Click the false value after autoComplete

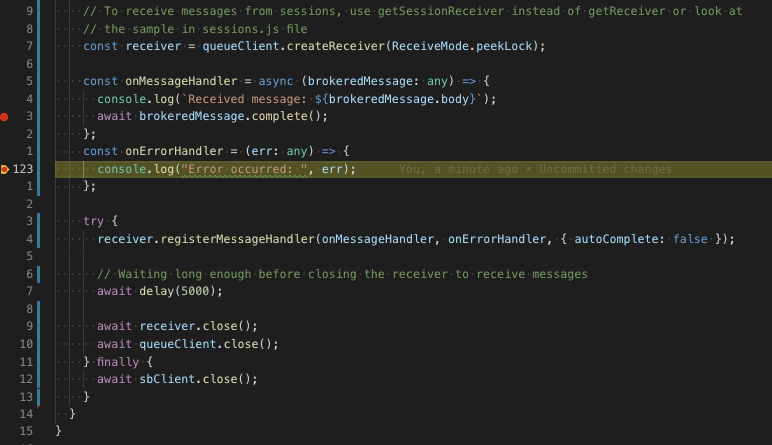(x=690, y=239)
